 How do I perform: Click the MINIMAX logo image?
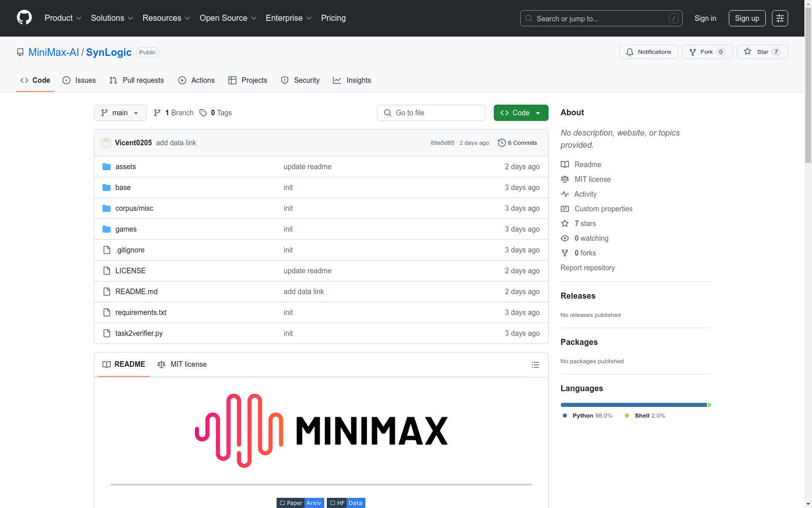(321, 431)
